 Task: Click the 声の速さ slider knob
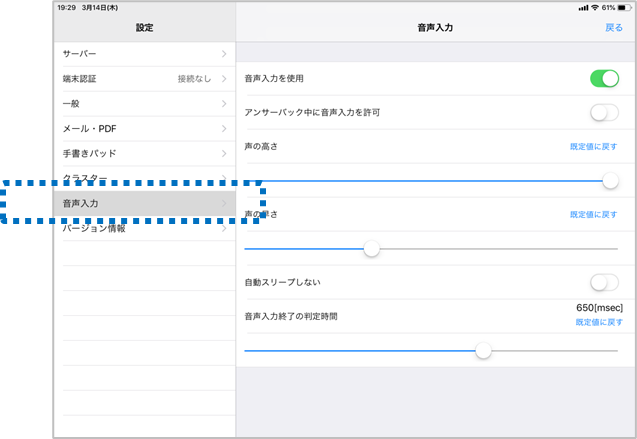(x=371, y=249)
